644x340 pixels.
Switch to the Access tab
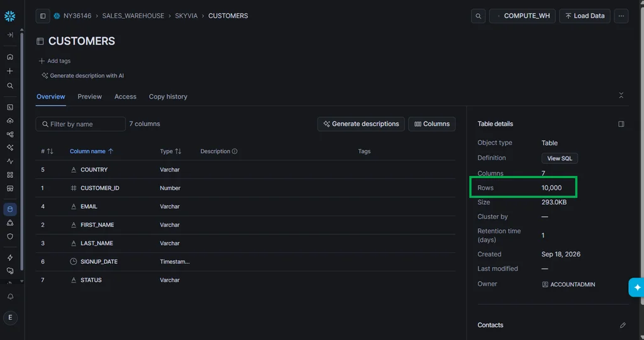click(125, 97)
